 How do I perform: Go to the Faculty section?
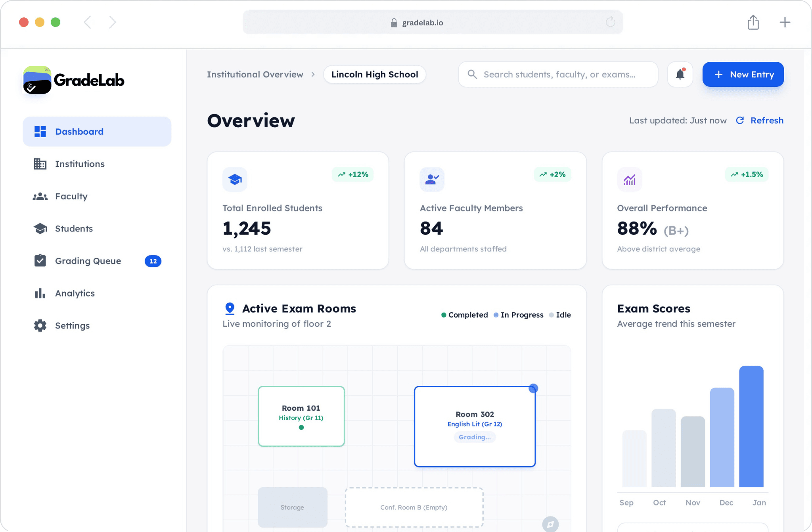97,196
